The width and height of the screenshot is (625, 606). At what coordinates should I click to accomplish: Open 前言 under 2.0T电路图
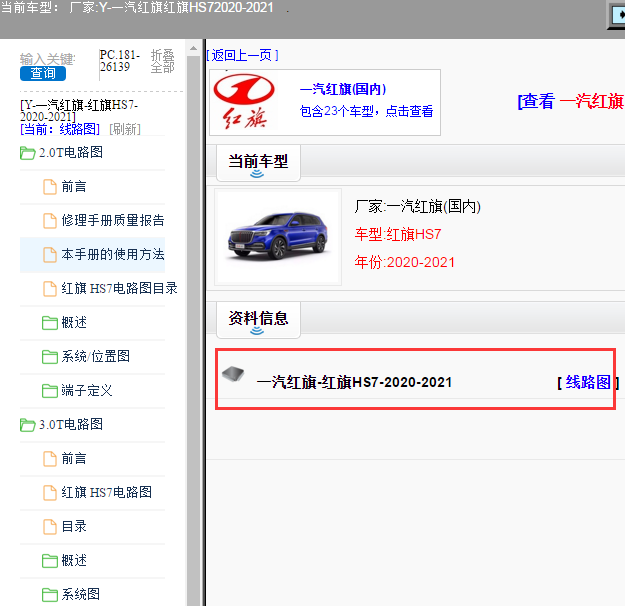click(74, 186)
